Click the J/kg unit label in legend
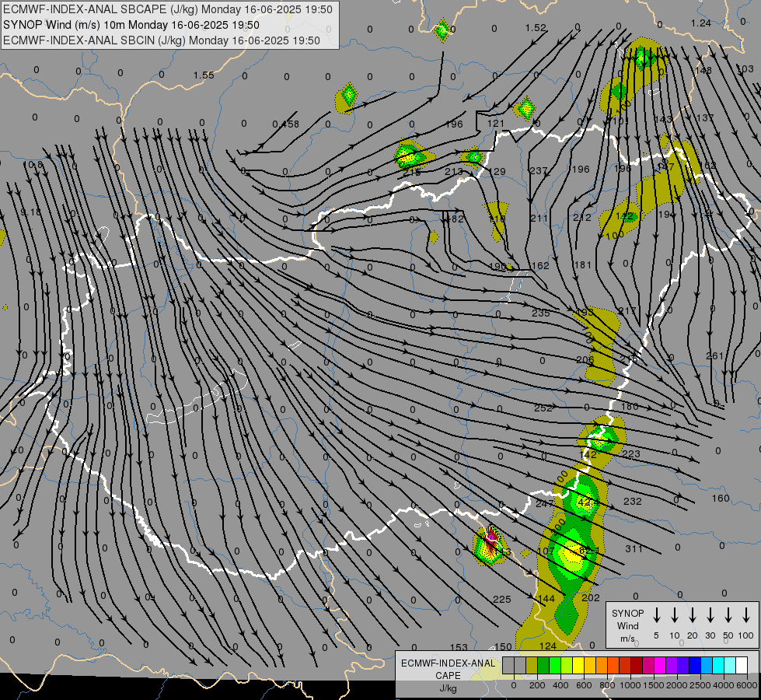761x700 pixels. coord(448,688)
